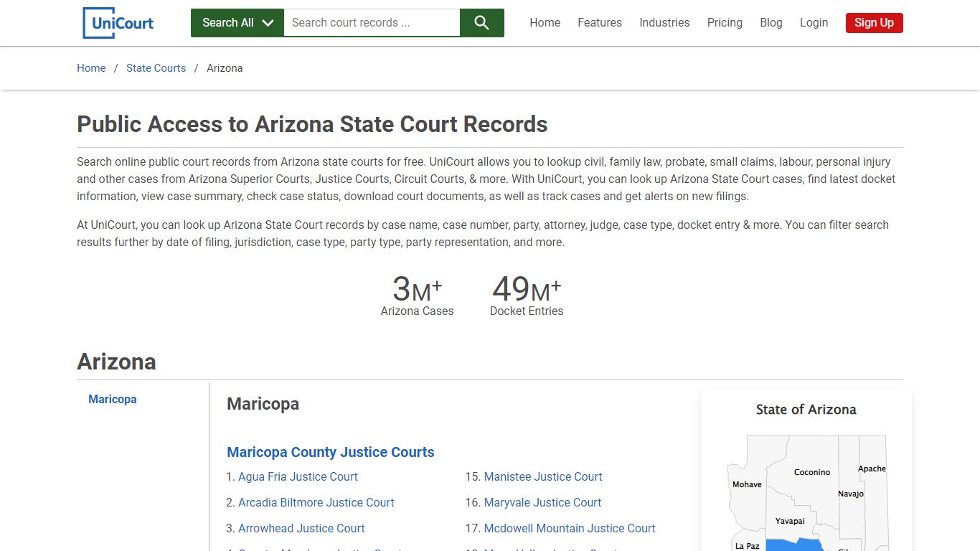This screenshot has width=980, height=551.
Task: Open Mcdowell Mountain Justice Court
Action: pyautogui.click(x=570, y=528)
